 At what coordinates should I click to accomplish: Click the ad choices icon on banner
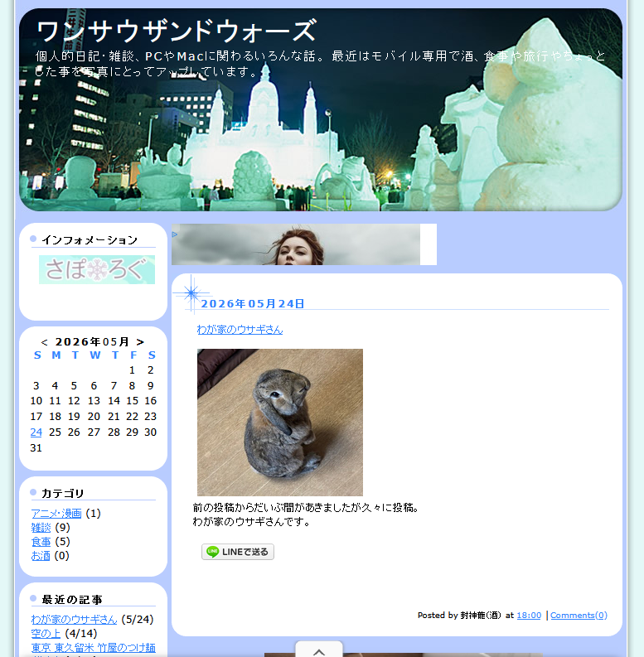click(175, 234)
